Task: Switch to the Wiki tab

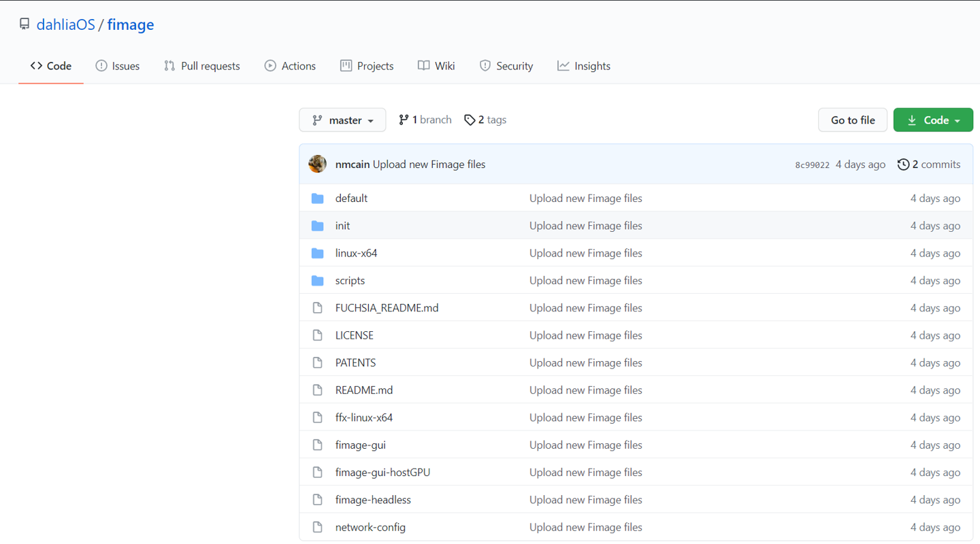Action: click(436, 66)
